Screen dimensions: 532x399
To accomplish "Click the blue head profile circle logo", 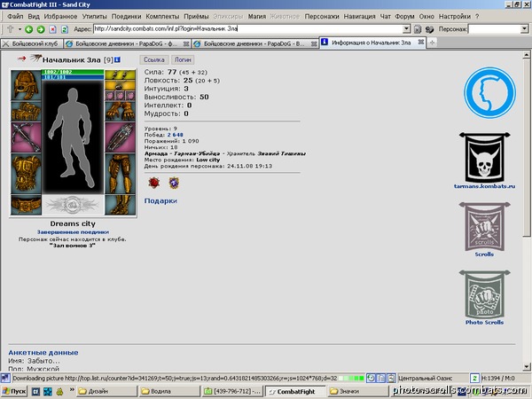I will point(489,92).
